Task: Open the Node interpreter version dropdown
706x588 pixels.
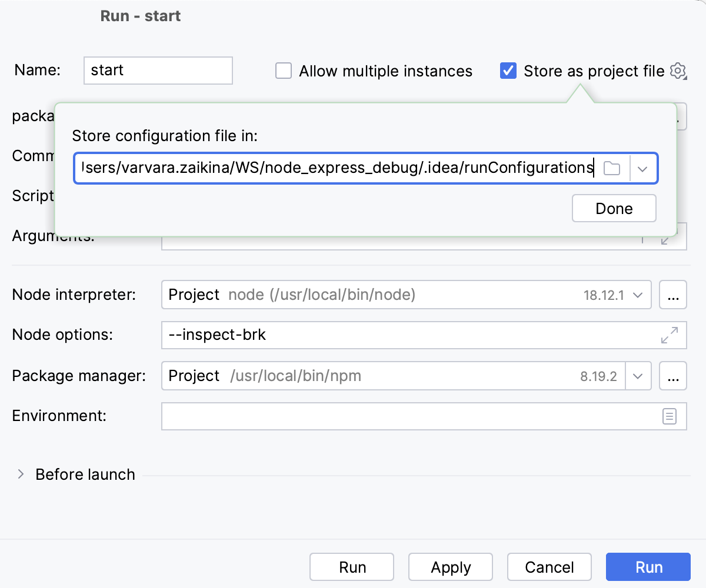Action: click(638, 295)
